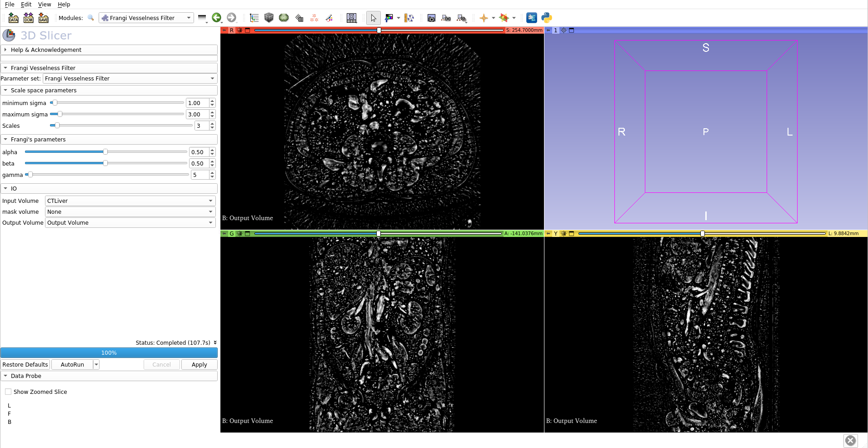This screenshot has width=868, height=448.
Task: Launch the Extensions Manager
Action: pyautogui.click(x=532, y=18)
